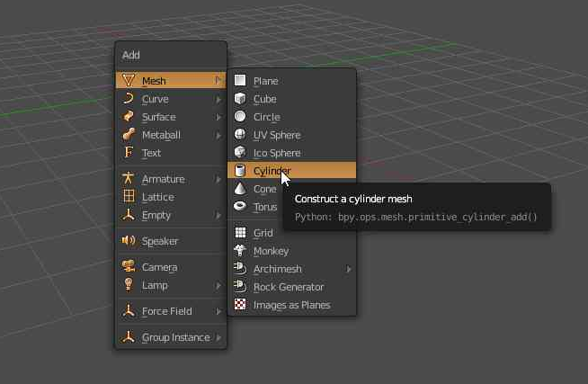Open the Lamp menu entry

point(171,285)
